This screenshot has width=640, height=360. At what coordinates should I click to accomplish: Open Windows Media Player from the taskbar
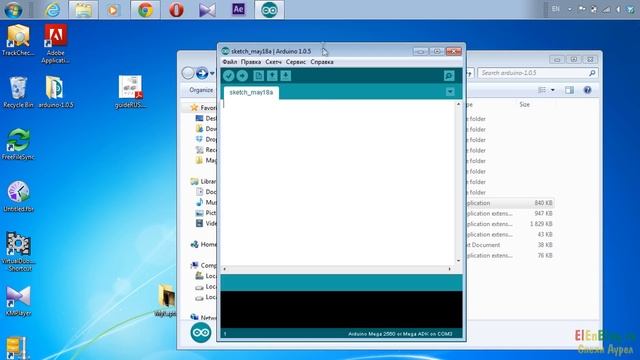coord(113,10)
